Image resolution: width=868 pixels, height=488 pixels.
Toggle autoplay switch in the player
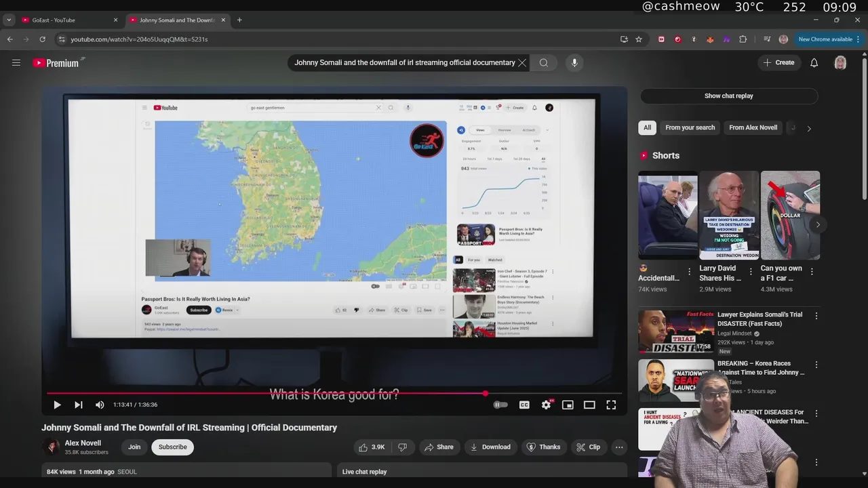point(500,405)
